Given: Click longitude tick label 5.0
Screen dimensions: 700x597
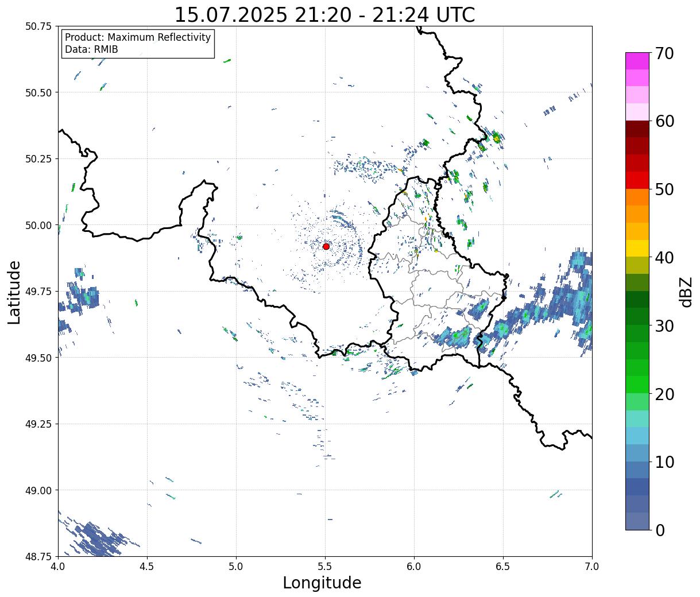Looking at the screenshot, I should [x=236, y=566].
